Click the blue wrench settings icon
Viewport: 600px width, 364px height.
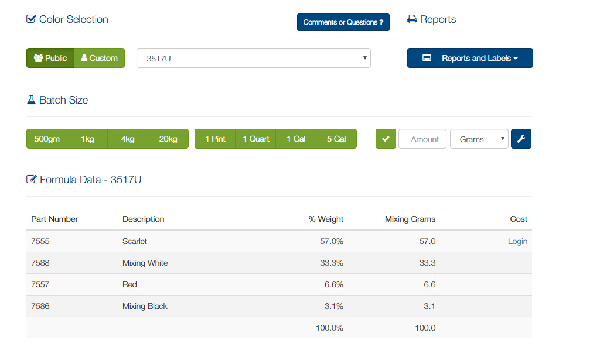tap(521, 139)
